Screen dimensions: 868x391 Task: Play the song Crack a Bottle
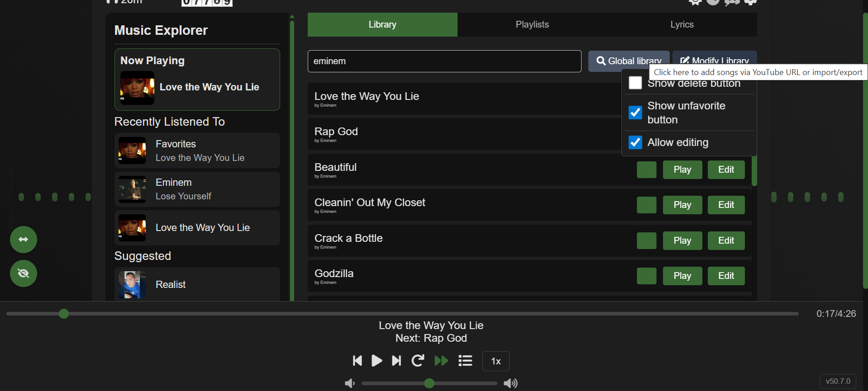point(682,240)
